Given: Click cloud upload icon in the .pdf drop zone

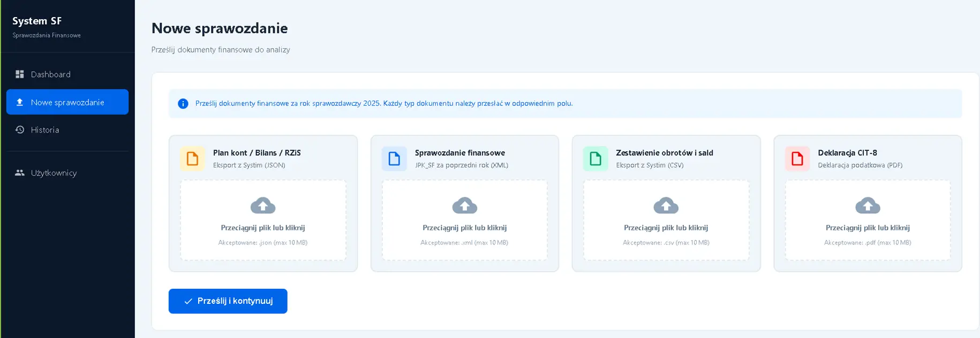Looking at the screenshot, I should (868, 206).
